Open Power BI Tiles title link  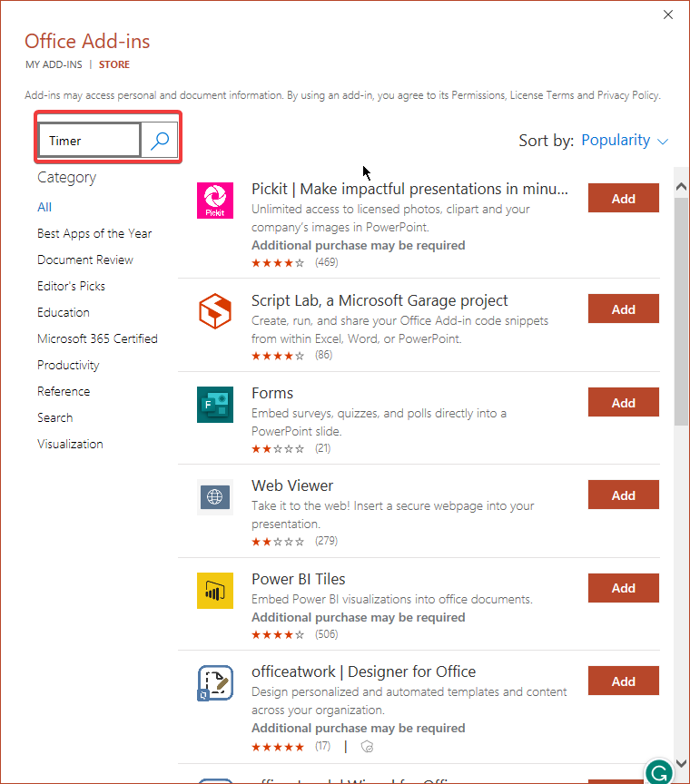[x=298, y=579]
